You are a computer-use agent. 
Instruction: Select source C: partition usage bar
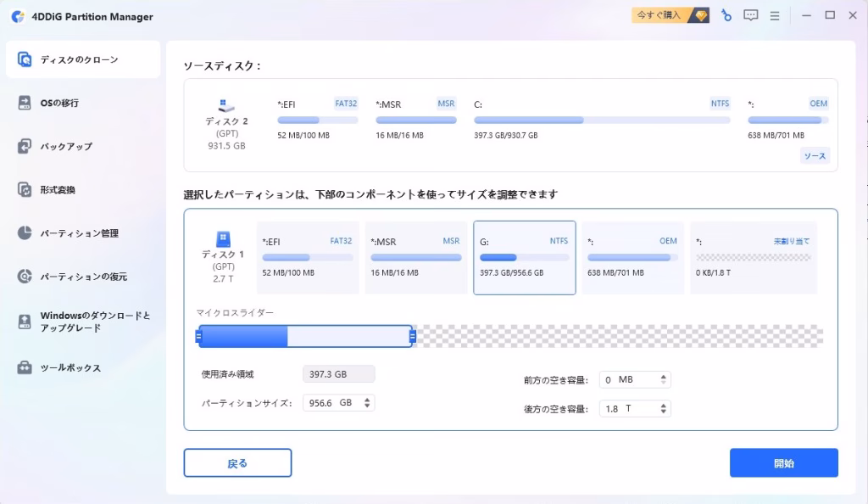pyautogui.click(x=603, y=120)
